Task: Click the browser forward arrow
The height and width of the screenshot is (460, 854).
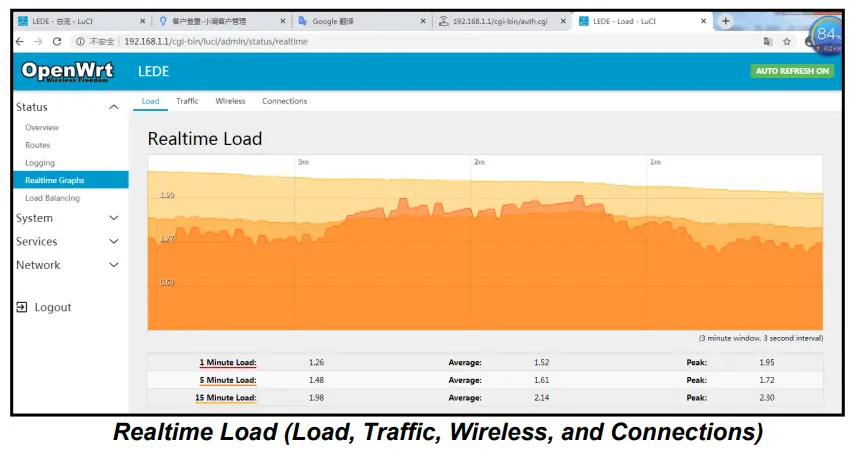Action: (38, 41)
